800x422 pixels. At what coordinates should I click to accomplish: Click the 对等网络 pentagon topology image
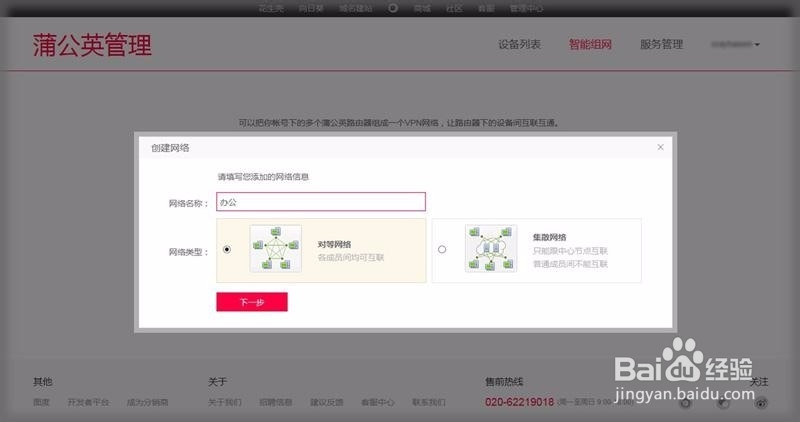276,248
